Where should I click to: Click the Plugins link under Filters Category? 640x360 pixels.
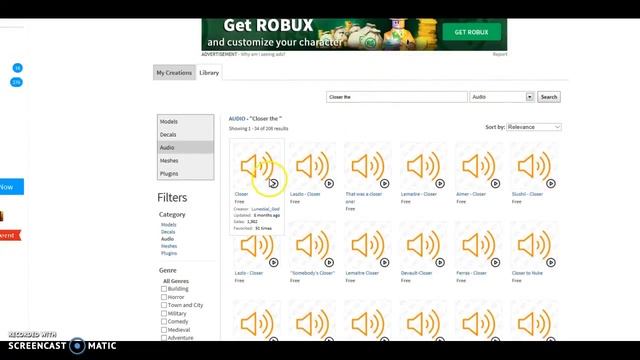coord(169,253)
